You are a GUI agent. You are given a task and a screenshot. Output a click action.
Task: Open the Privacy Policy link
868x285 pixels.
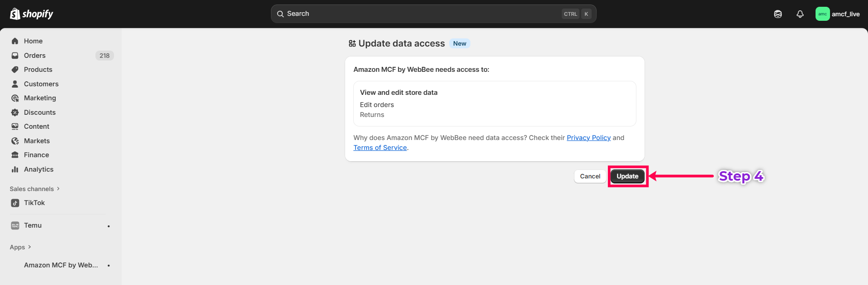tap(588, 138)
